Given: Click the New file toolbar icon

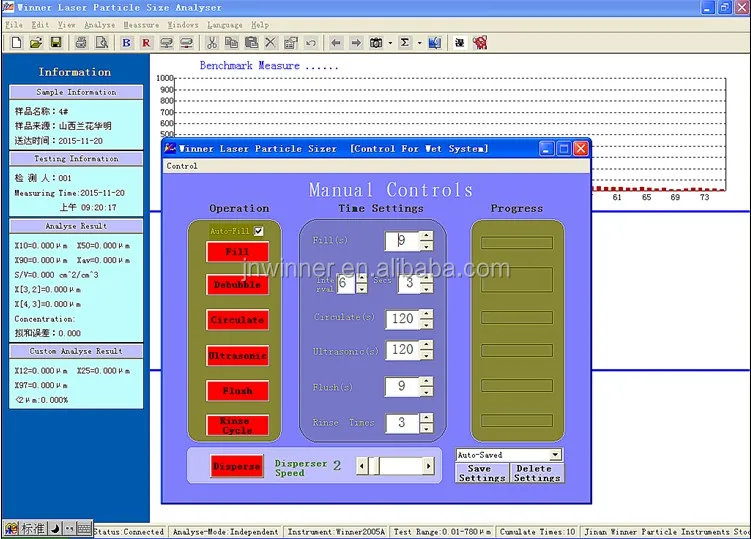Looking at the screenshot, I should 16,43.
